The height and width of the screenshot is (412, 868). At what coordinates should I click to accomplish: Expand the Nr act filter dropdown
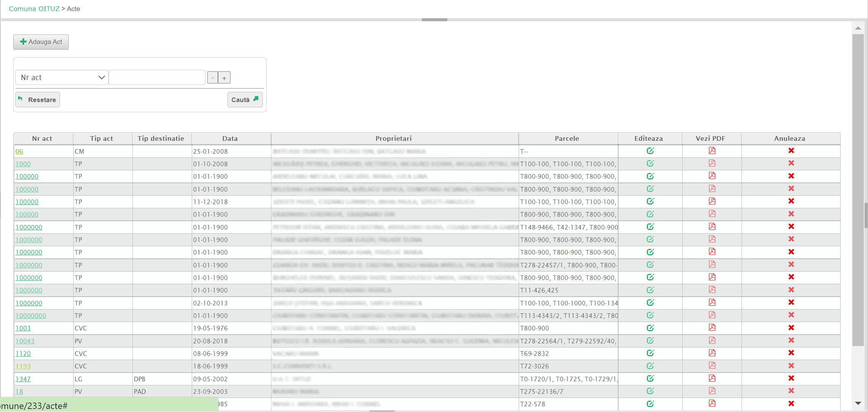[x=62, y=77]
